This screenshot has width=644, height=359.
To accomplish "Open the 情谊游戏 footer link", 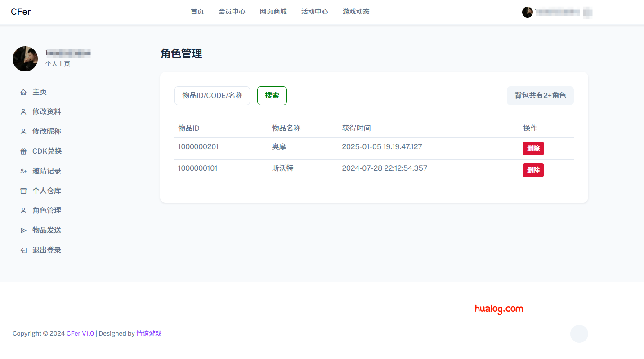I will (148, 333).
